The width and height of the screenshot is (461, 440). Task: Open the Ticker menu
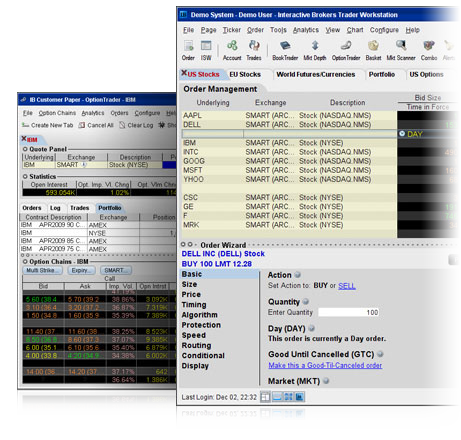232,30
